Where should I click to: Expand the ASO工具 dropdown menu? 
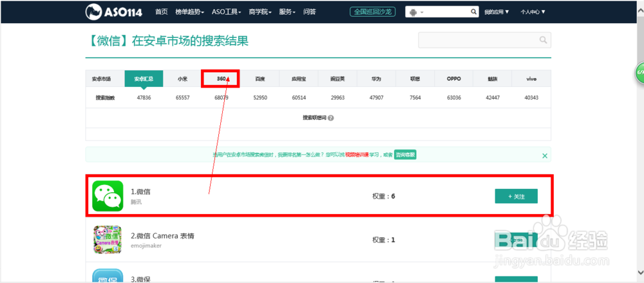(226, 12)
